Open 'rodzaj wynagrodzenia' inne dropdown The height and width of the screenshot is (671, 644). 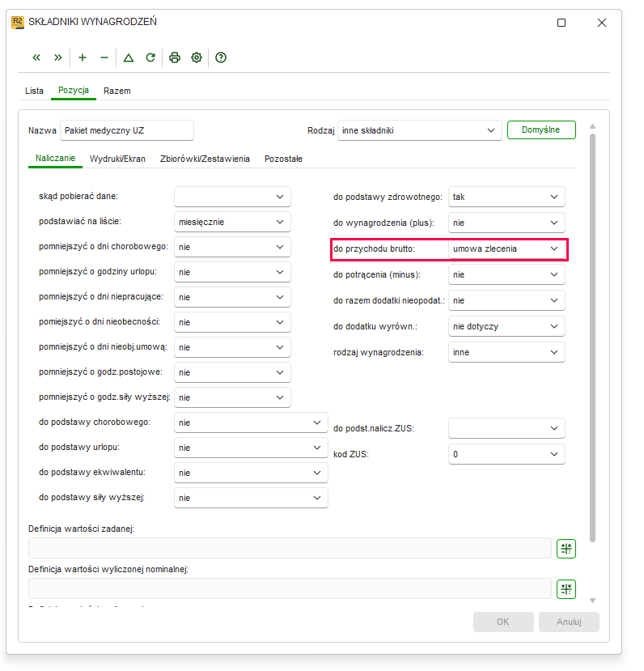[506, 353]
